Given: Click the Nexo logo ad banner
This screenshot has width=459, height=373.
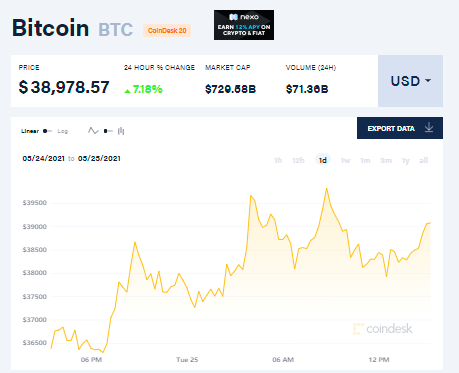Looking at the screenshot, I should tap(244, 25).
